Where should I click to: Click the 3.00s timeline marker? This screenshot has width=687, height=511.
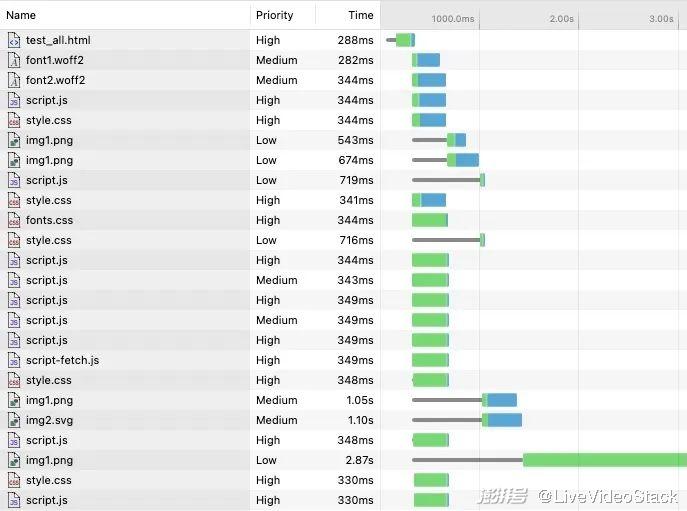pos(661,19)
